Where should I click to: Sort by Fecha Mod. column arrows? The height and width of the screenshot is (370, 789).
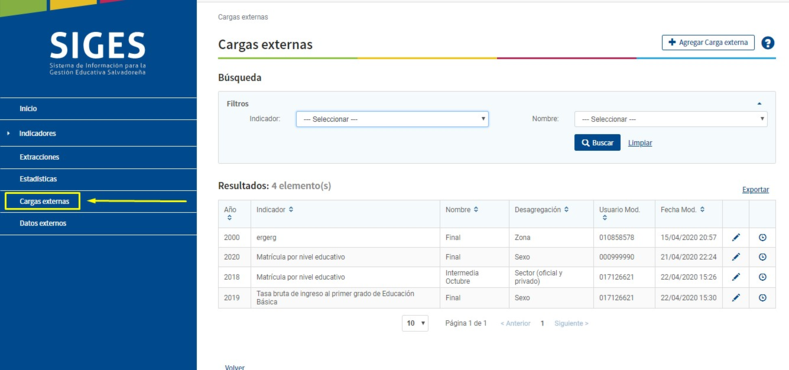[702, 209]
